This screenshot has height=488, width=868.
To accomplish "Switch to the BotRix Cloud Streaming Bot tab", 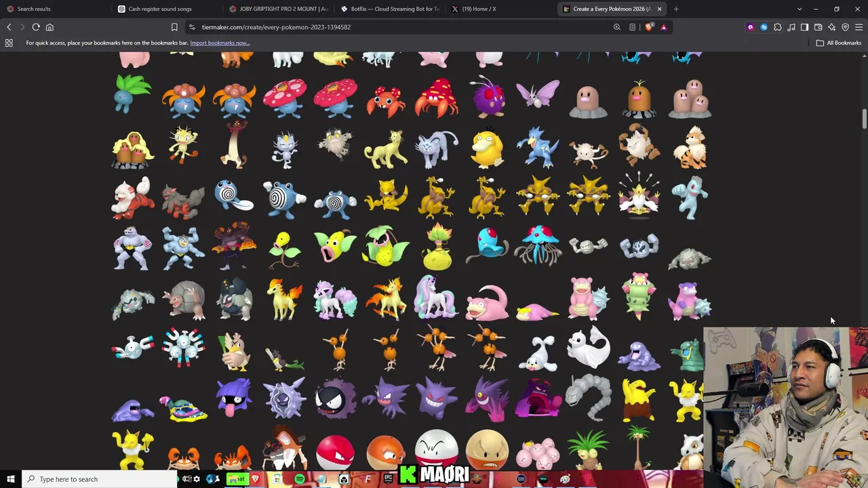I will (x=390, y=9).
